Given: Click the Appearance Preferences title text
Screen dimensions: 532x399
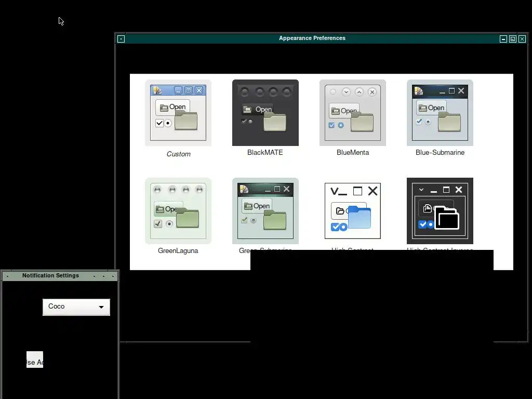Looking at the screenshot, I should point(312,38).
